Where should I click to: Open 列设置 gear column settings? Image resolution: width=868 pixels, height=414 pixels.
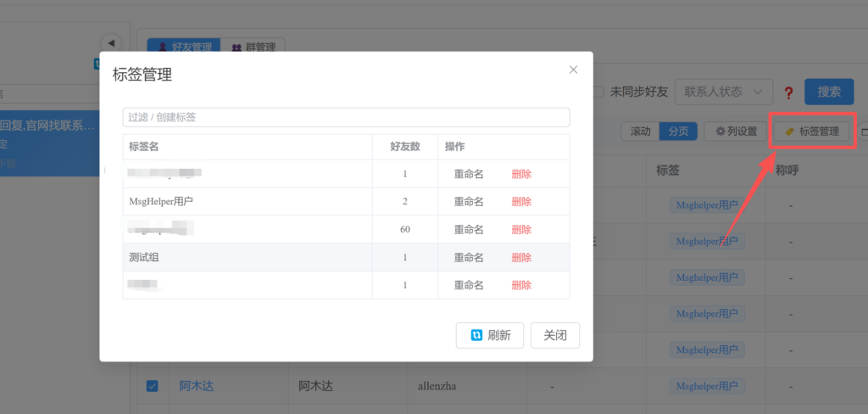pyautogui.click(x=735, y=131)
